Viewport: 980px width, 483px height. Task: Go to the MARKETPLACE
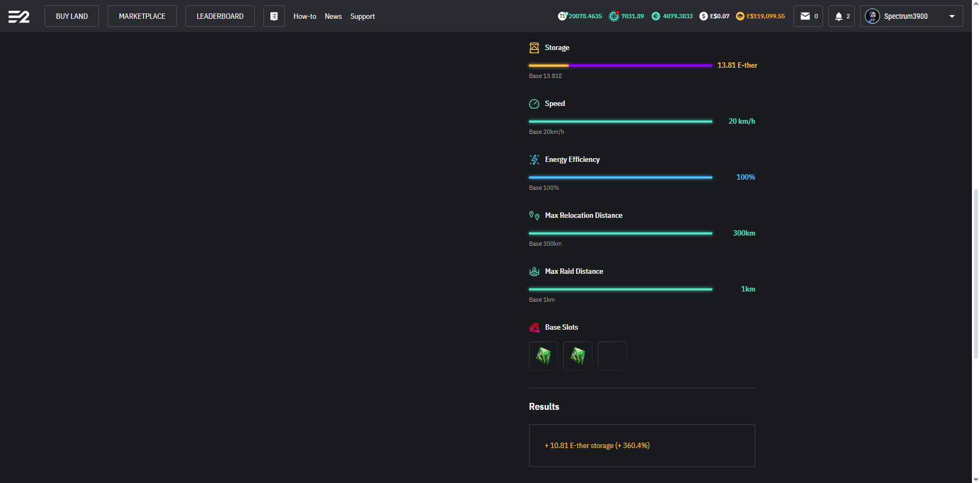tap(142, 16)
